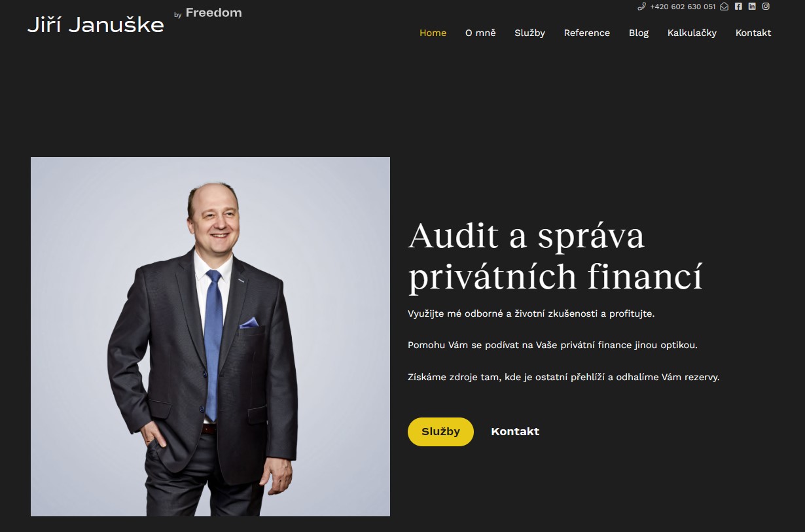Open the Reference menu item

click(x=586, y=33)
